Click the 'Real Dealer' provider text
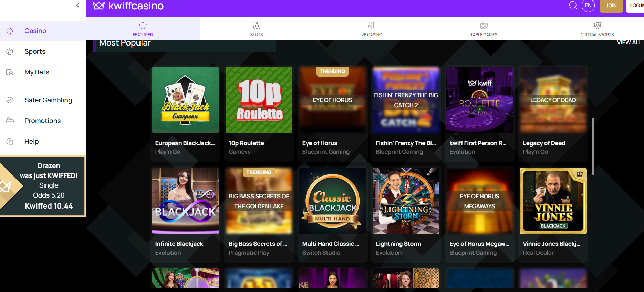This screenshot has height=292, width=644. (x=538, y=253)
